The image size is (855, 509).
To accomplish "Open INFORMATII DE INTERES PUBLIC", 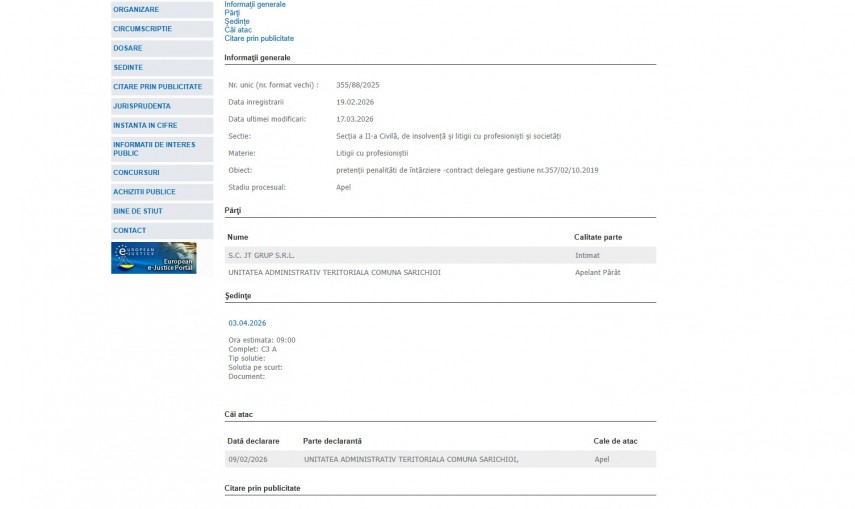I will click(x=154, y=149).
